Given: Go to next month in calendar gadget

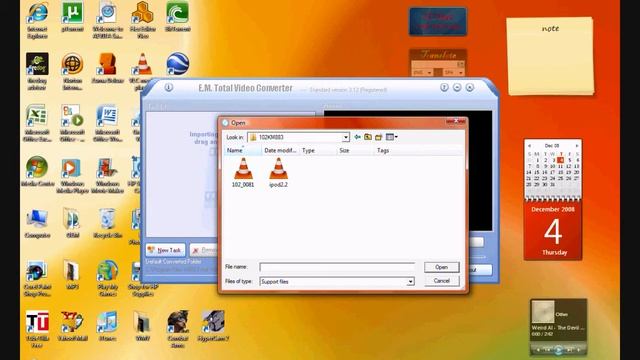Looking at the screenshot, I should [x=577, y=146].
